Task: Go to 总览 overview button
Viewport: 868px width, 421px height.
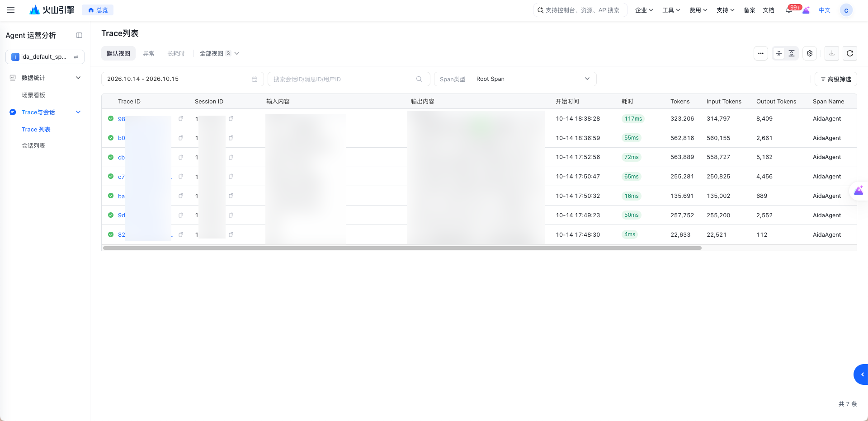Action: tap(98, 10)
